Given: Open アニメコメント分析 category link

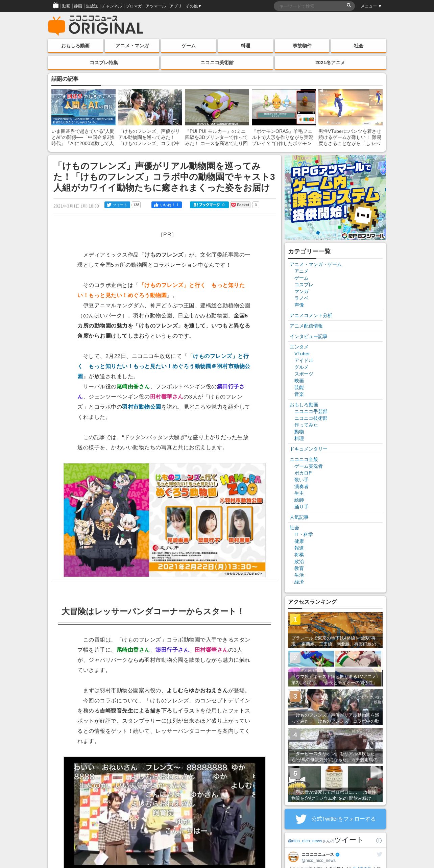Looking at the screenshot, I should [311, 315].
